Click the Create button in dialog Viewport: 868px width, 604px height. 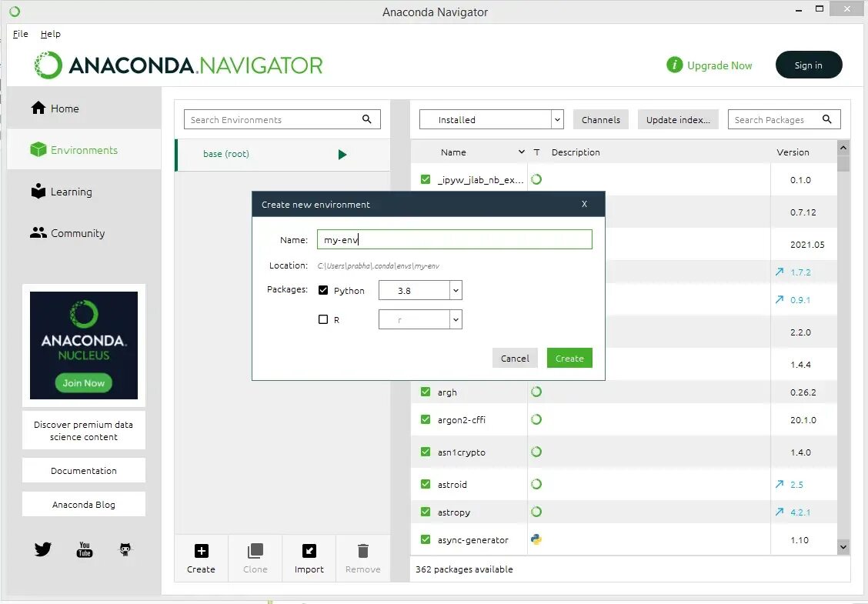569,359
